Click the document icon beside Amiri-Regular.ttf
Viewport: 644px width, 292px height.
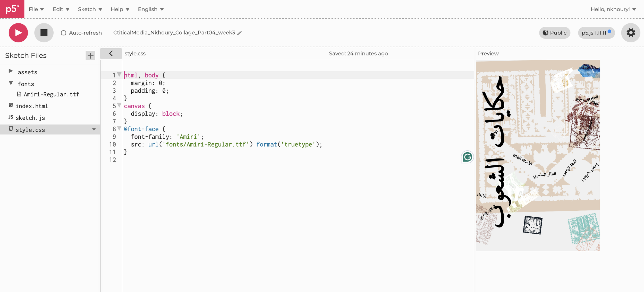point(19,94)
